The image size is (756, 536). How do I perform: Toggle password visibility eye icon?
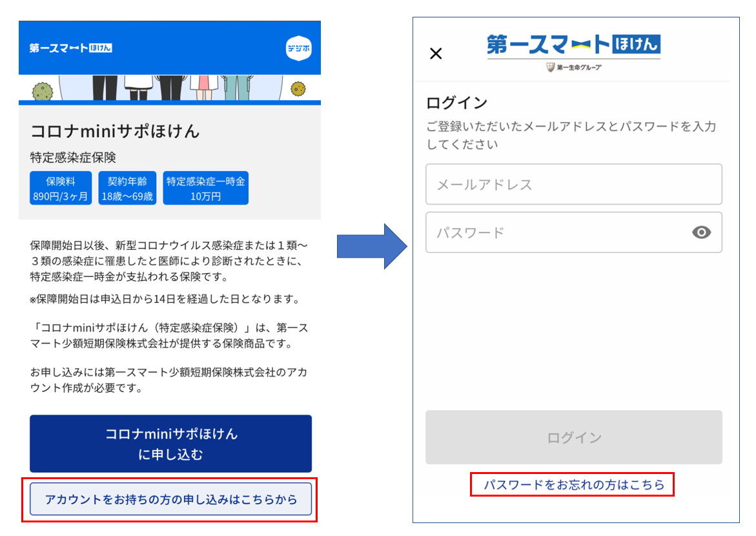click(x=701, y=232)
